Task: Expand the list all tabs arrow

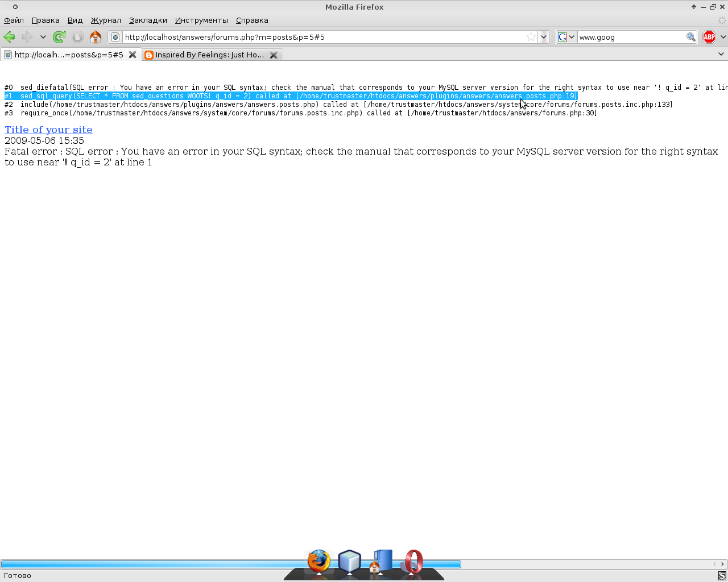Action: 721,55
